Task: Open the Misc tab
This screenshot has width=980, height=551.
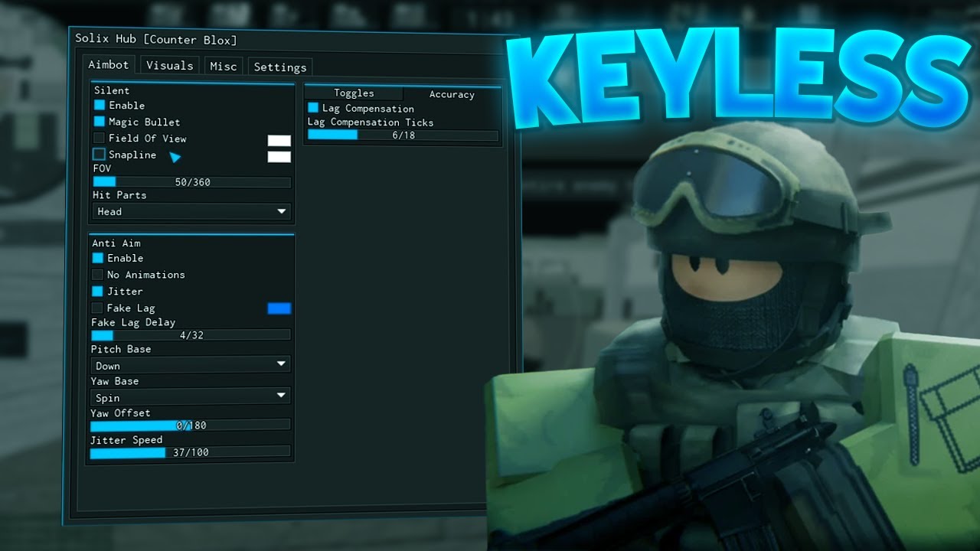Action: click(224, 67)
